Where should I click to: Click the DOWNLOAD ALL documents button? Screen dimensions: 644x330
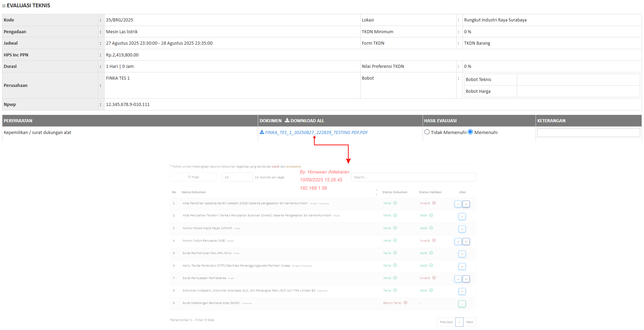click(x=305, y=121)
